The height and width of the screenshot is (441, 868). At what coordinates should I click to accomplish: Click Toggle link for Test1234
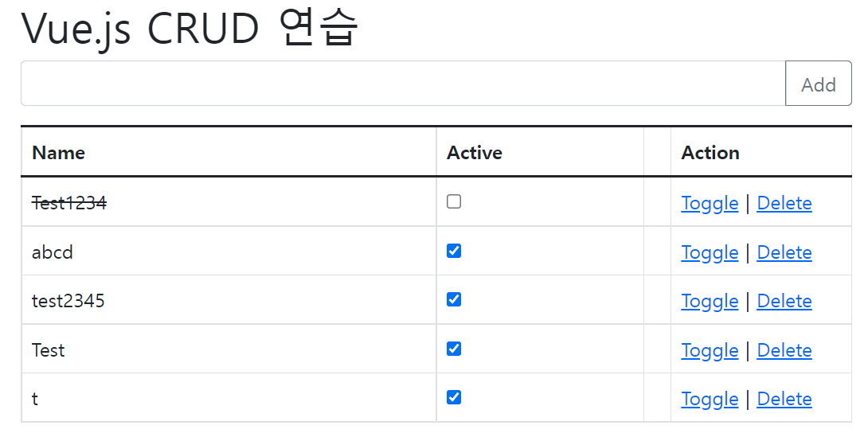pyautogui.click(x=710, y=204)
